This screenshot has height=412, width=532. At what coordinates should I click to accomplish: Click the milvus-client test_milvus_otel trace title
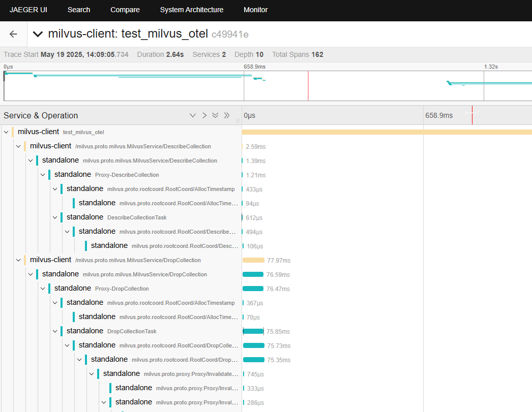click(128, 34)
